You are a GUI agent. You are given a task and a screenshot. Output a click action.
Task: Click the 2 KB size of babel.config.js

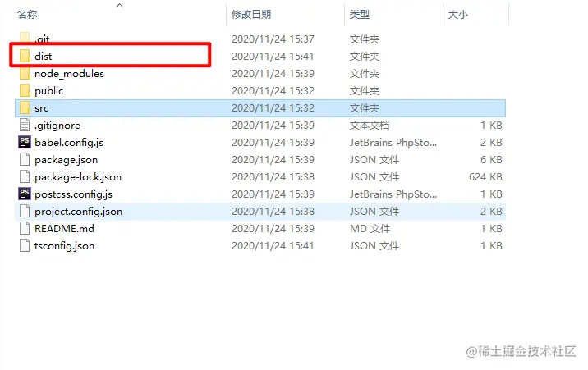point(491,142)
